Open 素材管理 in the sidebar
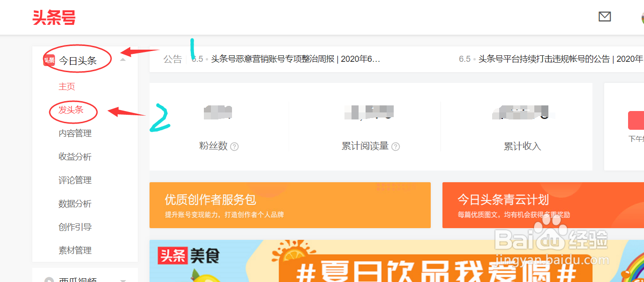 (75, 251)
